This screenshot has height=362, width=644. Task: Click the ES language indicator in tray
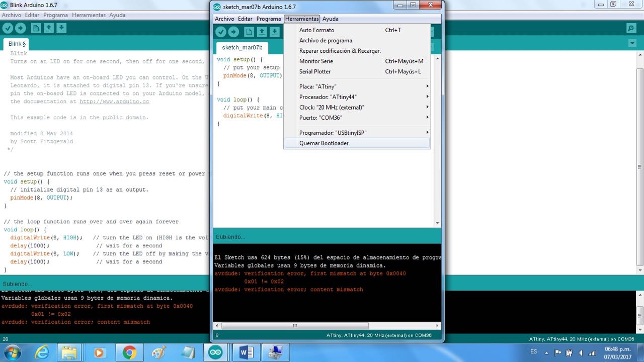[x=534, y=351]
